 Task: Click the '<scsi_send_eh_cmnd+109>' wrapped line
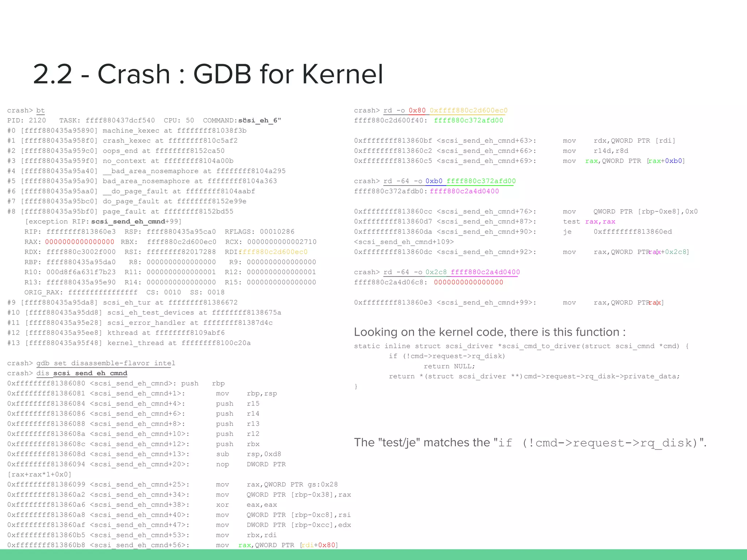pyautogui.click(x=404, y=242)
